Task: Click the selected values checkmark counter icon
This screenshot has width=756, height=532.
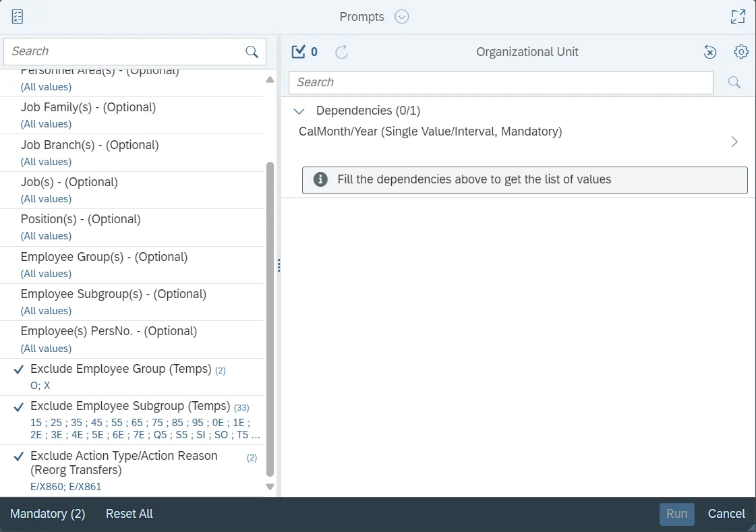Action: coord(299,52)
